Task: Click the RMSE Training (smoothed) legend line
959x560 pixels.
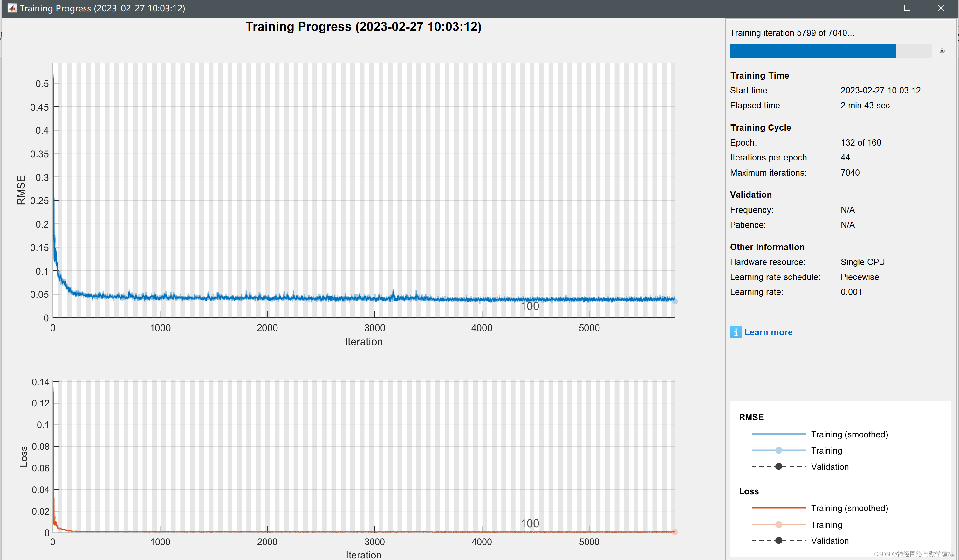Action: point(778,434)
